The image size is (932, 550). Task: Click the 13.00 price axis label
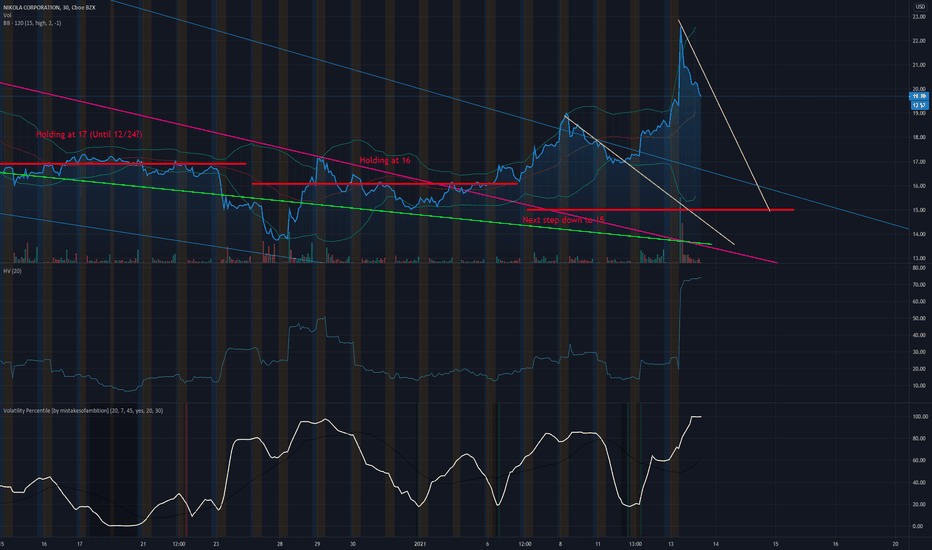click(x=918, y=258)
